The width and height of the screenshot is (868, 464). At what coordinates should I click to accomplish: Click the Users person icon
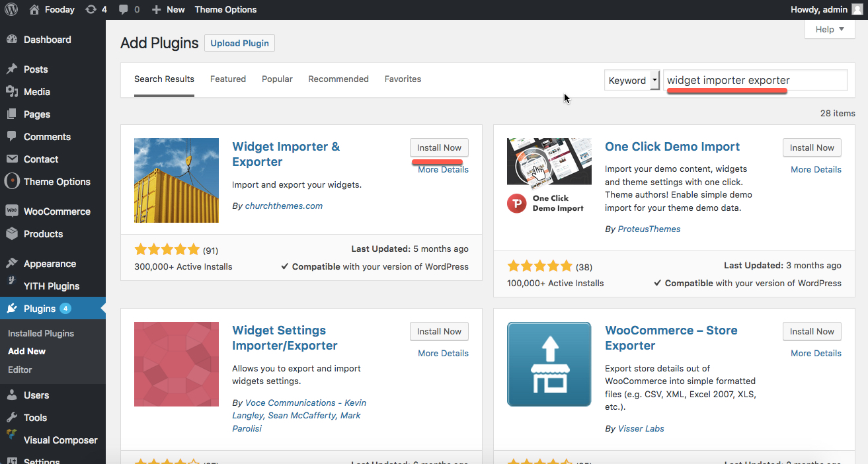tap(11, 395)
